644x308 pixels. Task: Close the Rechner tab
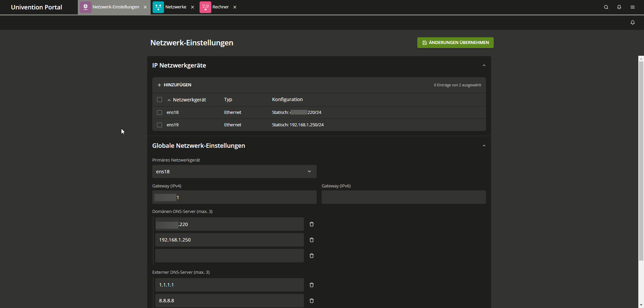pos(235,7)
